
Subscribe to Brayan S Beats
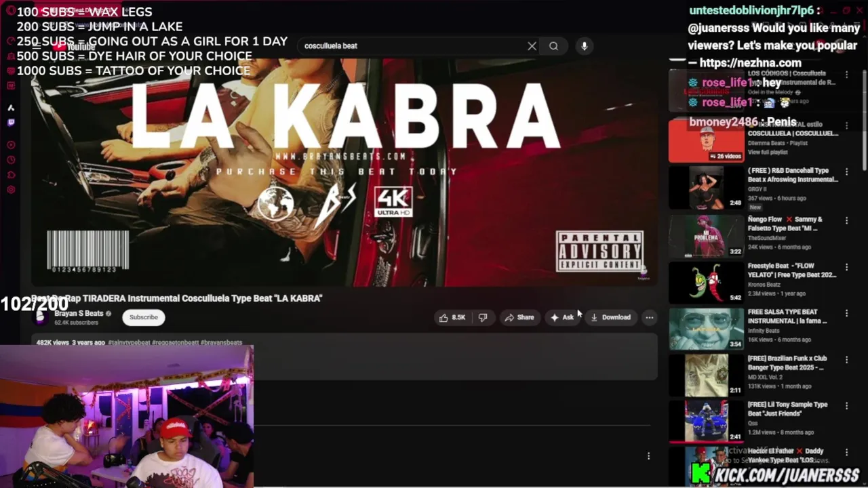click(144, 317)
